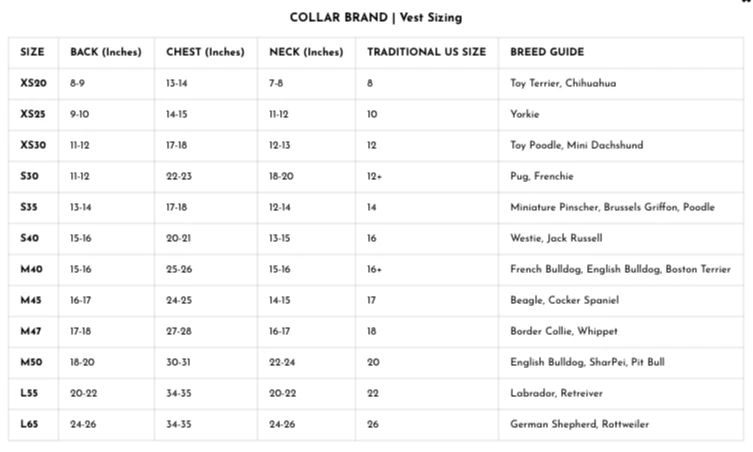Select the XS30 size row label
Viewport: 753px width, 452px height.
coord(33,145)
